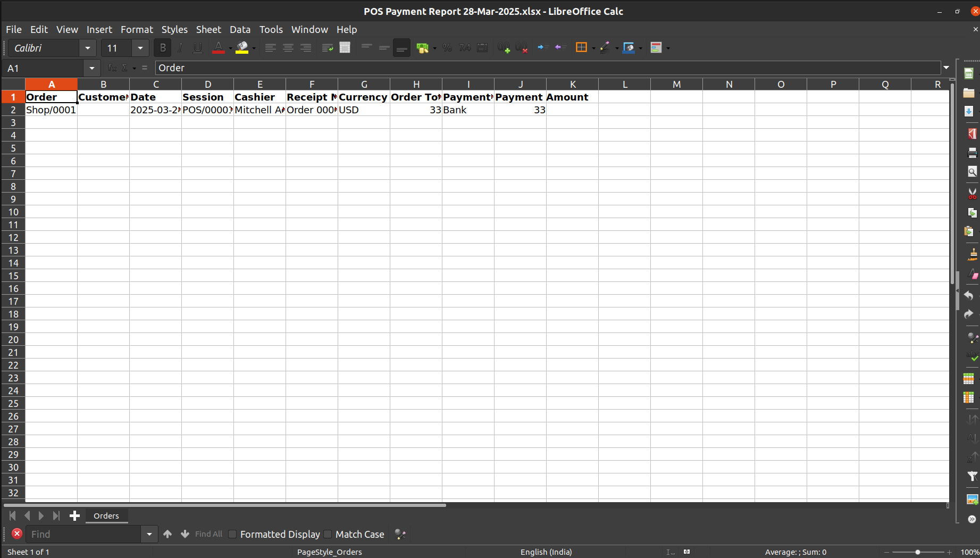Open font color dropdown arrow
The width and height of the screenshot is (980, 558).
click(231, 48)
